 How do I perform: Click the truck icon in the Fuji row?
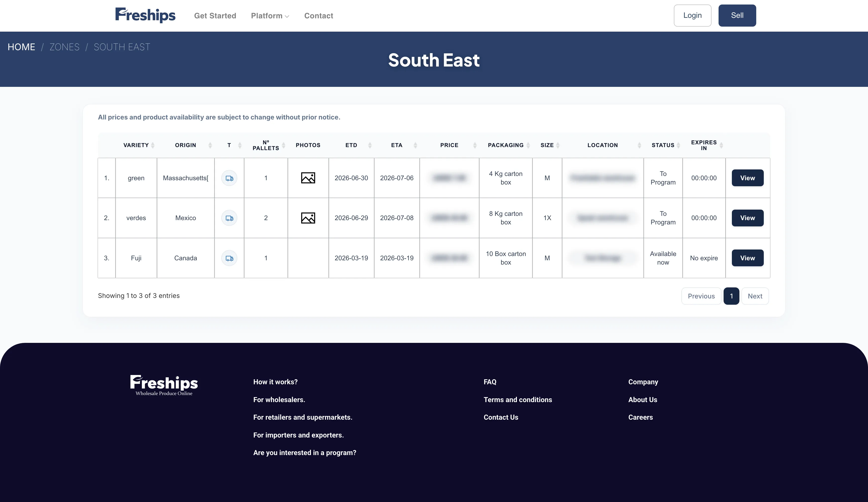(x=229, y=258)
